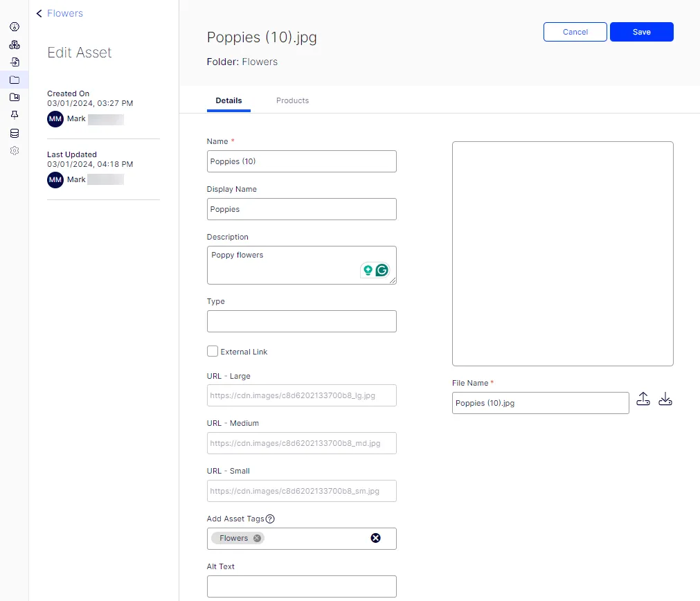Remove the Flowers tag chip
Image resolution: width=700 pixels, height=601 pixels.
(x=257, y=538)
